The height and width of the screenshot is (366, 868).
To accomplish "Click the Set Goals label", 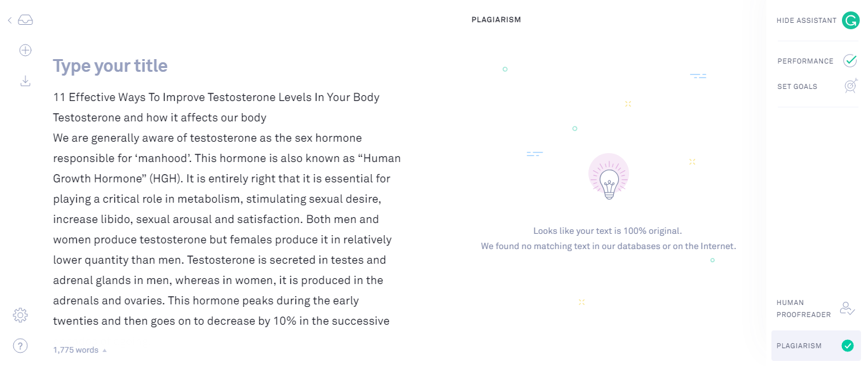I will (x=797, y=86).
